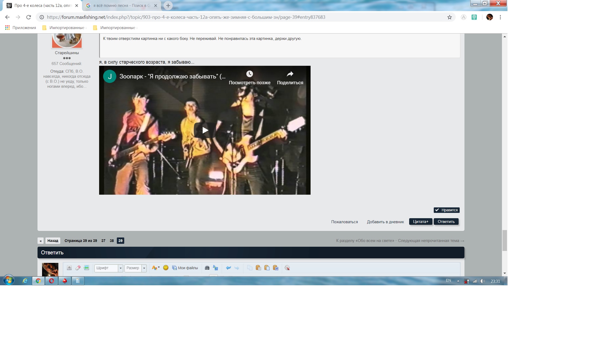
Task: Open Opera from the taskbar
Action: pos(52,281)
